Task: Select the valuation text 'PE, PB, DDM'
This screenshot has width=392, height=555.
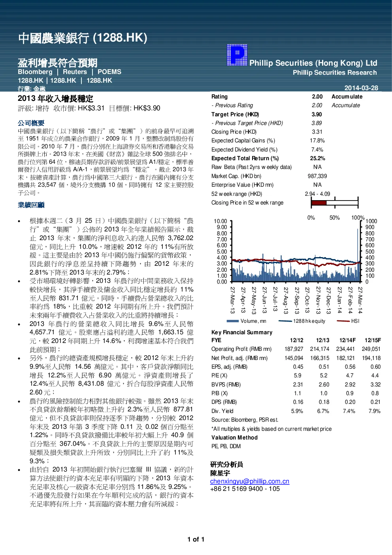Action: (226, 446)
